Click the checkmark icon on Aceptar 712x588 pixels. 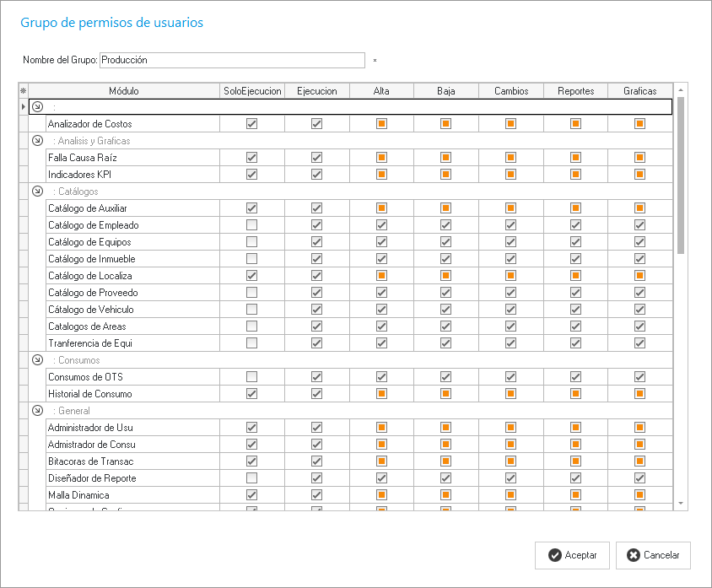554,555
